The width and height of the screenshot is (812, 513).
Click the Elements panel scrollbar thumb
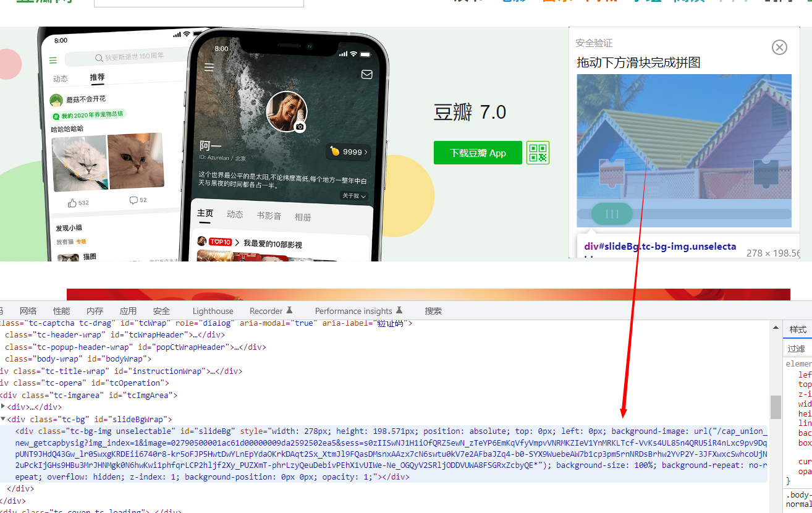tap(776, 407)
